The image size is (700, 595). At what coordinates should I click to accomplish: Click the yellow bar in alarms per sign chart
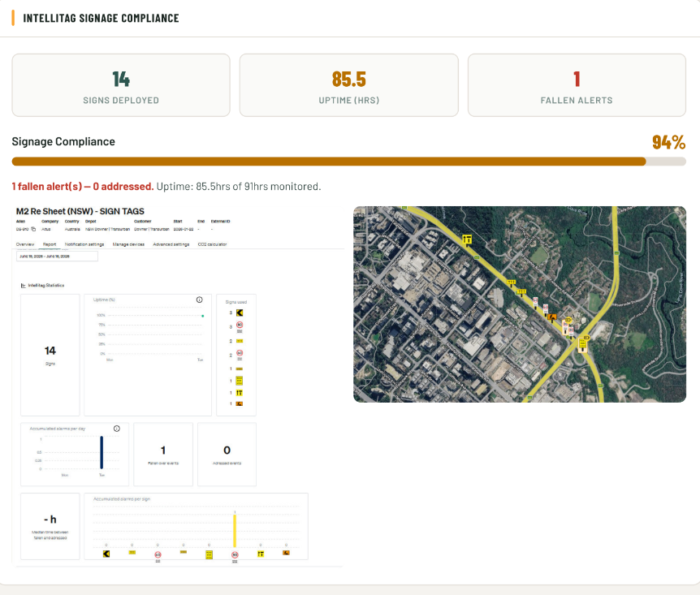coord(235,531)
